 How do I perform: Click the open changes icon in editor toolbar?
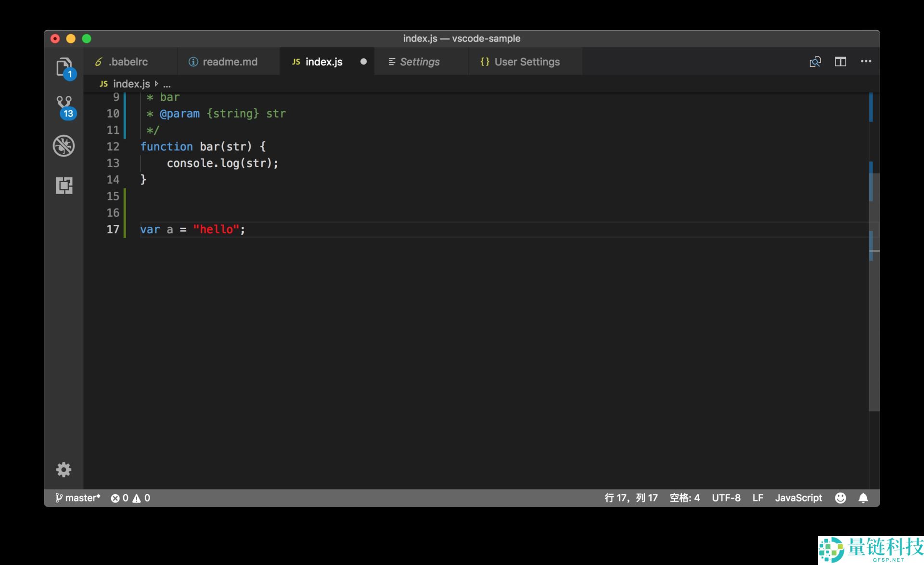(x=815, y=62)
